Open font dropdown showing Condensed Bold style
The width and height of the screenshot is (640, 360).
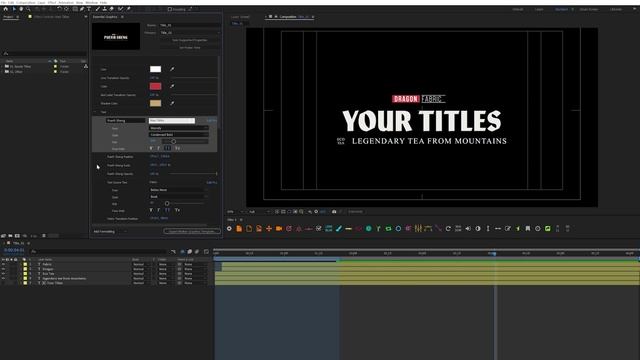pyautogui.click(x=179, y=135)
